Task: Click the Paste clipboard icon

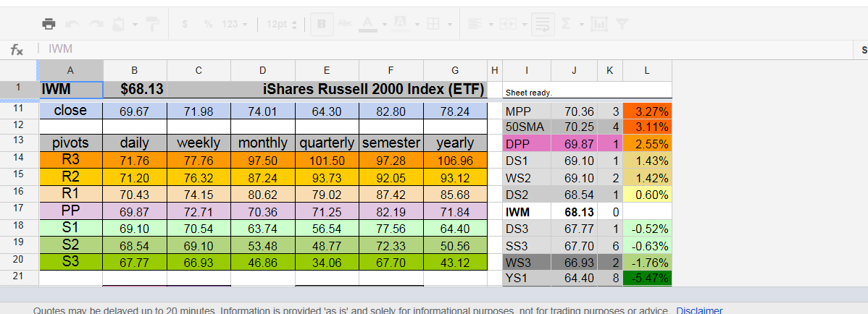Action: coord(118,24)
